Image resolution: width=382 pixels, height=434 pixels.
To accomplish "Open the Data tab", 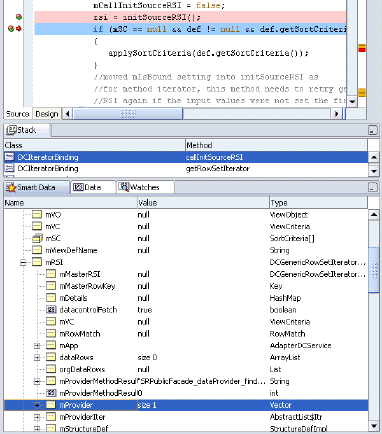I will point(92,187).
